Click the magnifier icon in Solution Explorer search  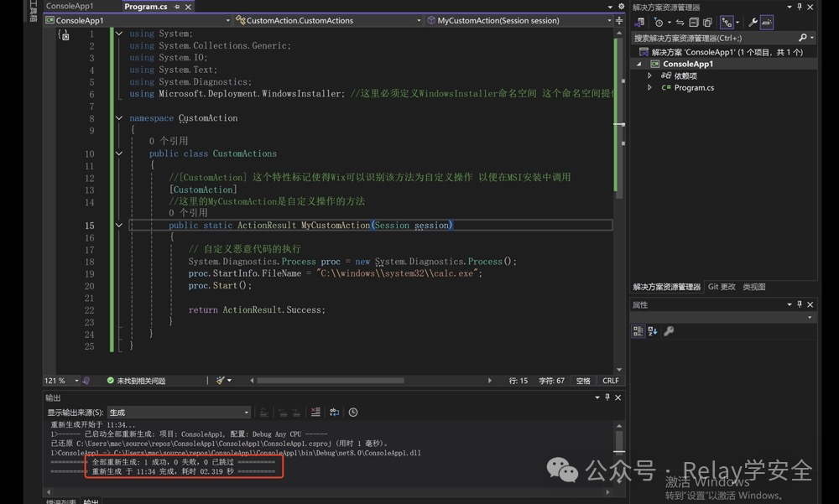click(x=802, y=38)
